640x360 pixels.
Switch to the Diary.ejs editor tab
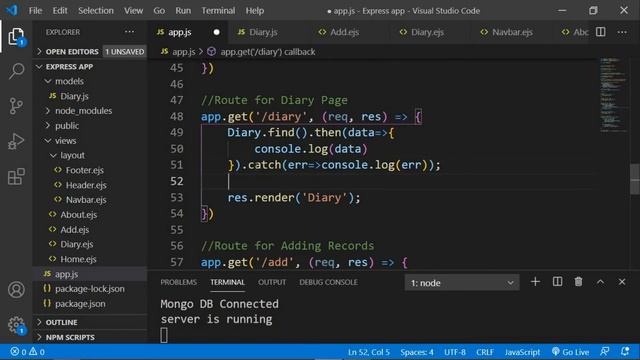[x=427, y=32]
